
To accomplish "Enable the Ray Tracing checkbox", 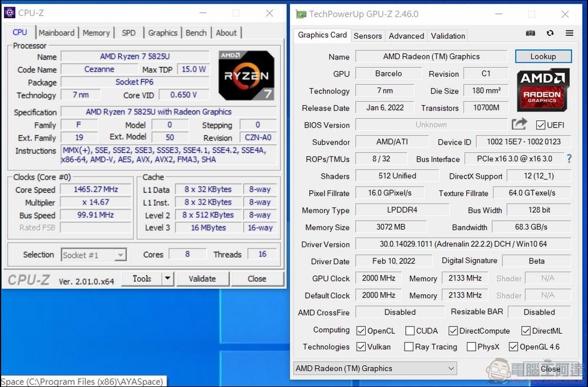I will click(409, 347).
